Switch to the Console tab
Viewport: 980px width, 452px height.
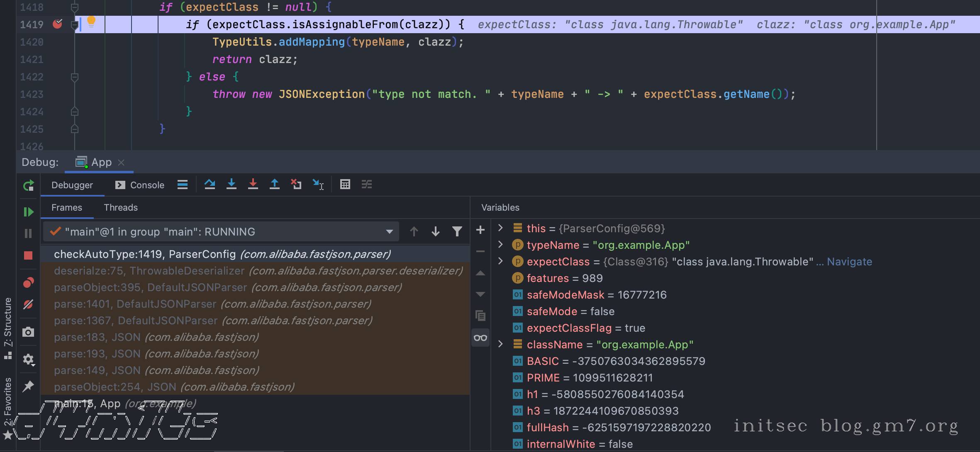140,185
